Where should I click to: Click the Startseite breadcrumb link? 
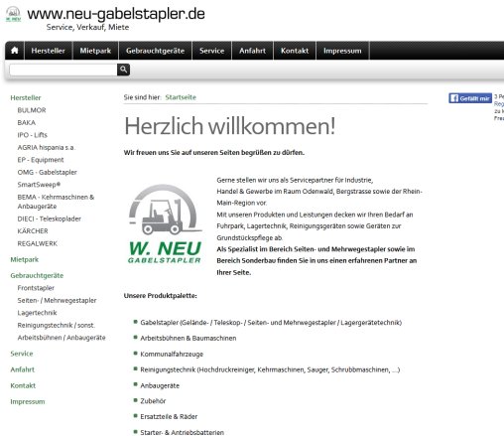(181, 97)
